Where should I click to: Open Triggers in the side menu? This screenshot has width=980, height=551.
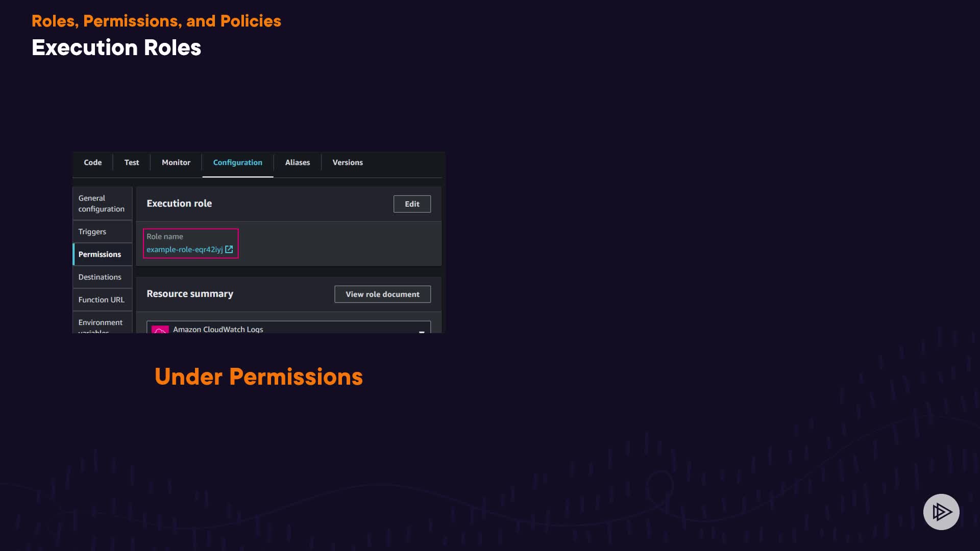coord(92,232)
